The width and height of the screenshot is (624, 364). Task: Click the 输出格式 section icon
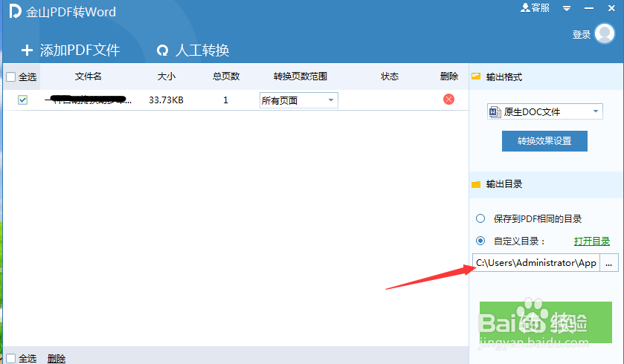click(476, 77)
